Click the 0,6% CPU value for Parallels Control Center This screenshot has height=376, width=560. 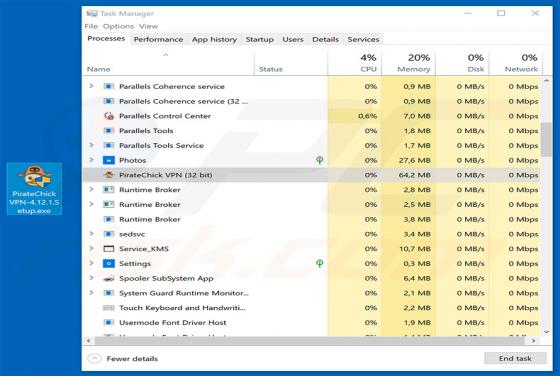pos(368,116)
